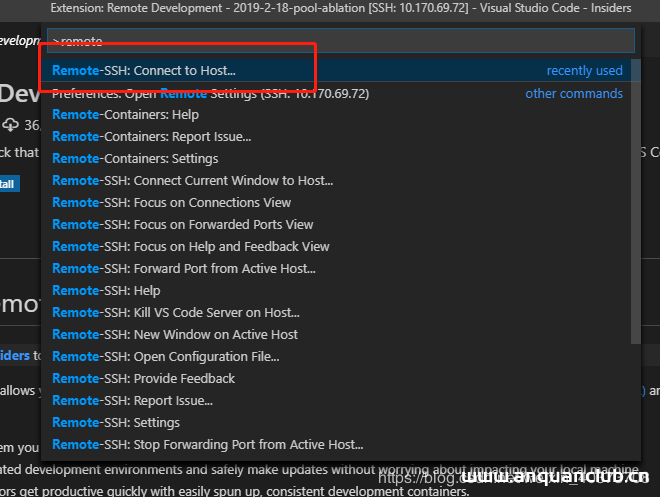Viewport: 660px width, 497px height.
Task: Choose Remote-SSH: Help command
Action: (336, 290)
